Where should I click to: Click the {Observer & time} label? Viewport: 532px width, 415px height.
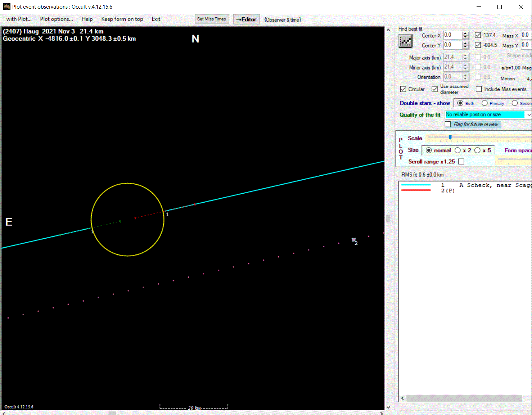(x=283, y=20)
